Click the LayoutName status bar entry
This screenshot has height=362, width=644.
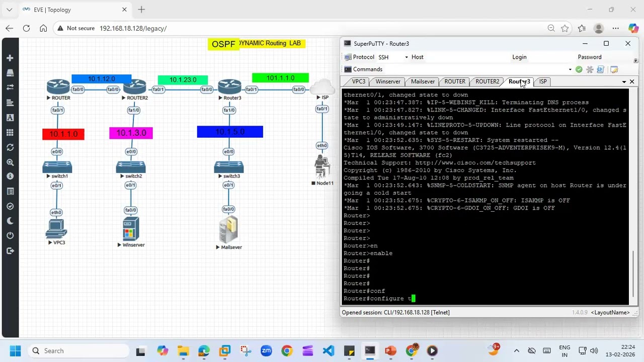point(610,313)
